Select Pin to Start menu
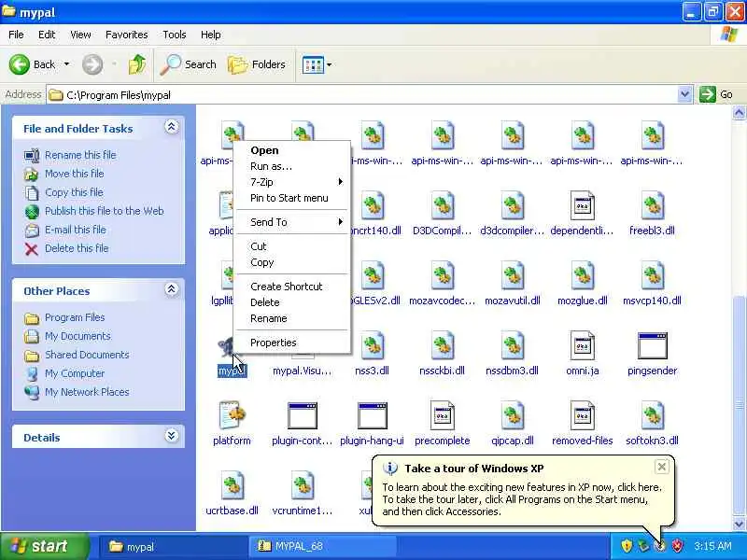The width and height of the screenshot is (747, 560). [291, 198]
